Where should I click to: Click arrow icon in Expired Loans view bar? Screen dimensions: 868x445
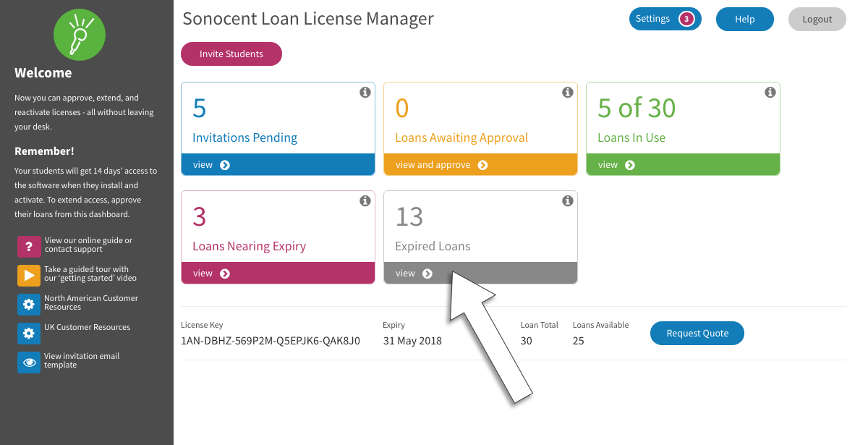pyautogui.click(x=427, y=274)
